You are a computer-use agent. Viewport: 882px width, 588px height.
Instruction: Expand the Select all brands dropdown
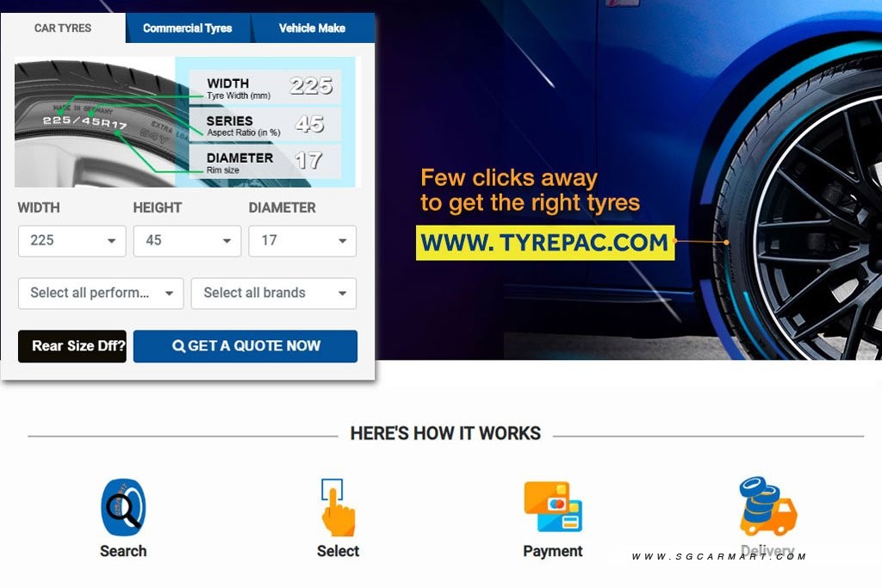273,294
